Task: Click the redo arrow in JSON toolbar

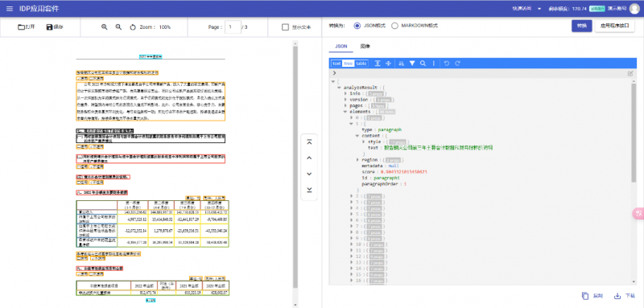Action: tap(457, 64)
